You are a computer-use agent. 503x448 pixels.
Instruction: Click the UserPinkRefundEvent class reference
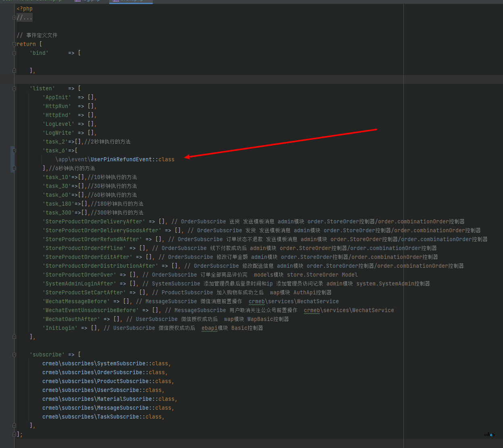121,159
